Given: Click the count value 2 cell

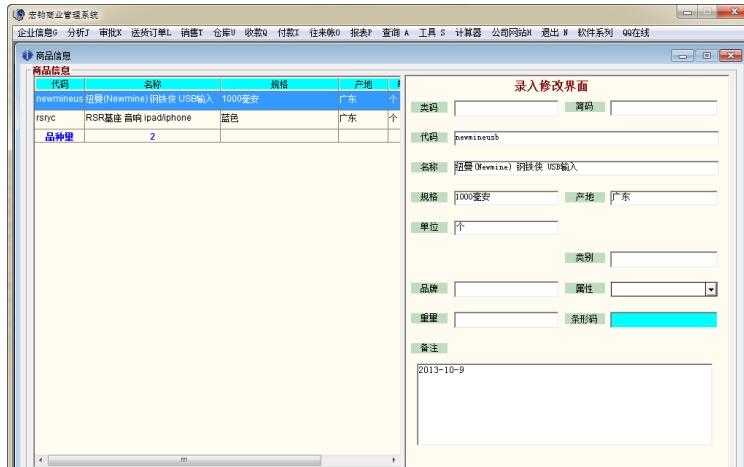Looking at the screenshot, I should (x=152, y=137).
